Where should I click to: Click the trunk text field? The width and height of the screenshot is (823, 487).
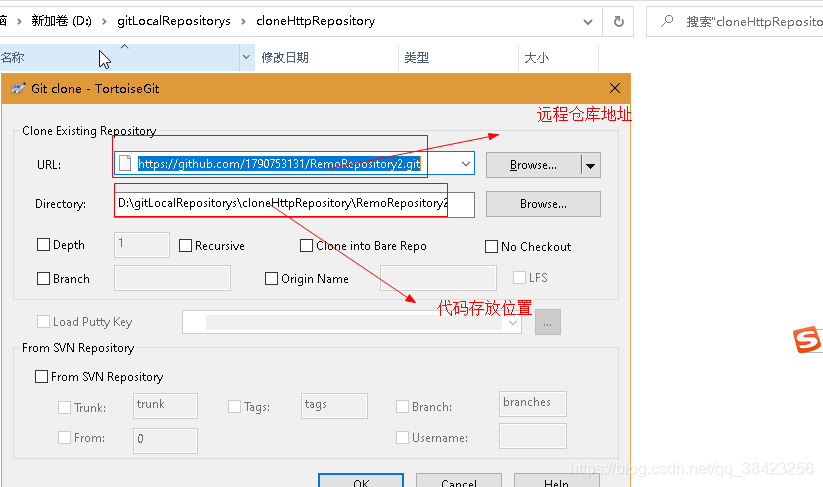click(x=165, y=406)
